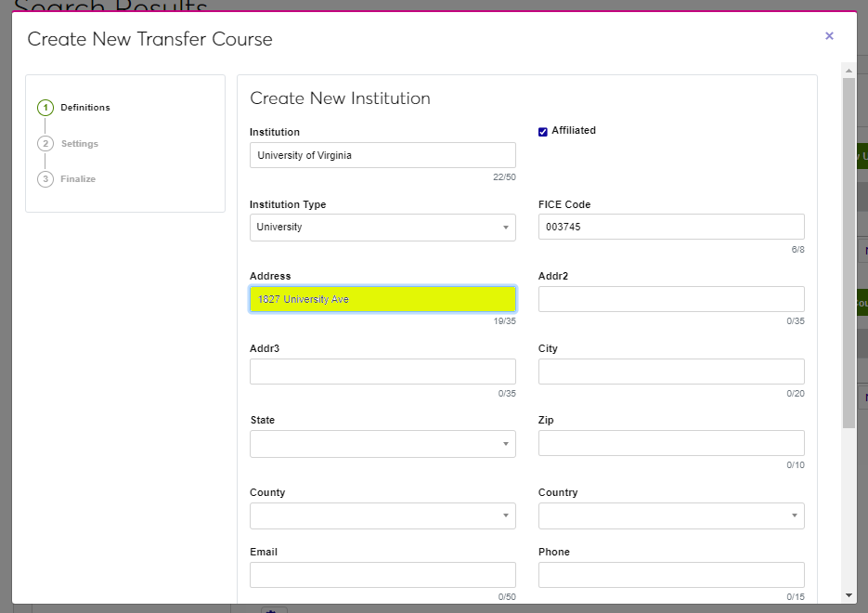
Task: Click the FICE Code field
Action: 671,227
